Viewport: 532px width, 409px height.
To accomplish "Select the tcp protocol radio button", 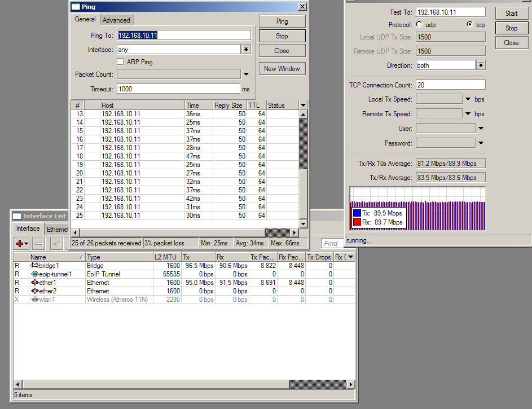I will [x=469, y=25].
